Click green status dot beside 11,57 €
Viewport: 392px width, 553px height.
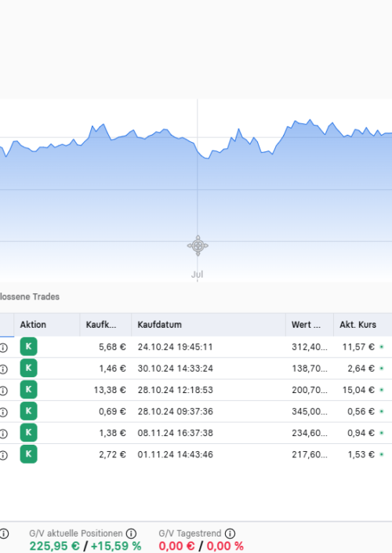[382, 347]
